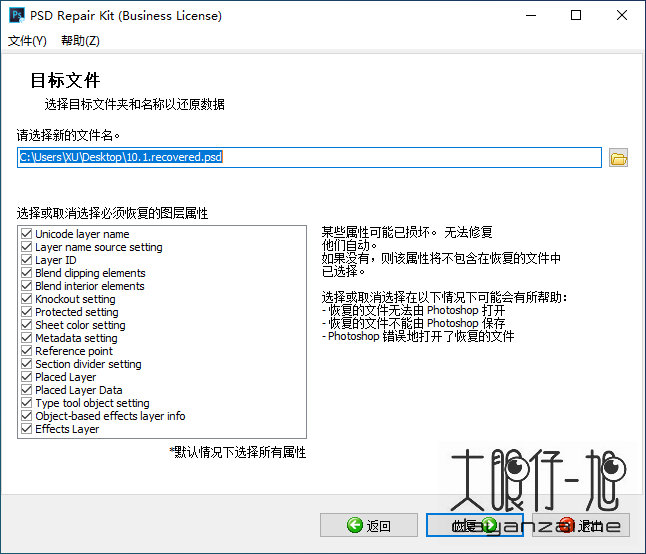Maximize the PSD Repair Kit window
The height and width of the screenshot is (554, 646).
[x=576, y=16]
